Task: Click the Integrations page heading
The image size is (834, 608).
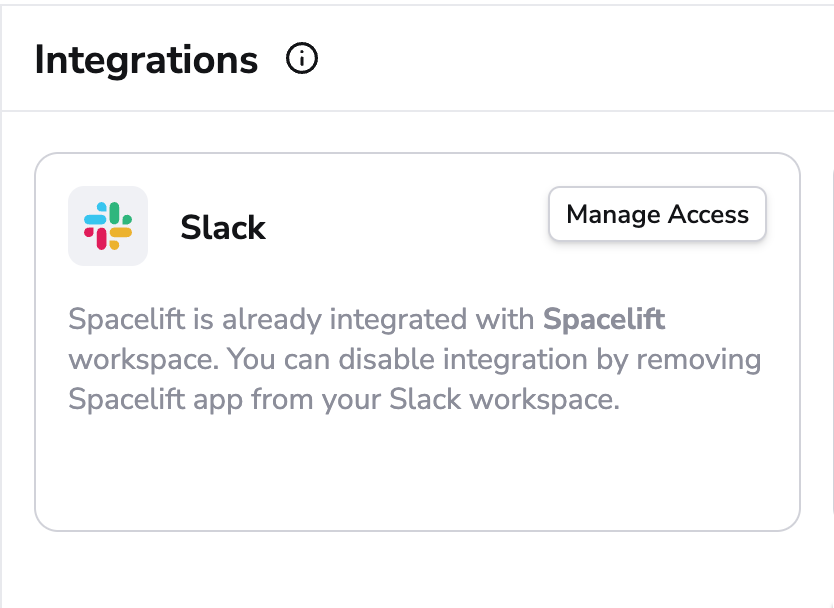Action: click(x=146, y=60)
